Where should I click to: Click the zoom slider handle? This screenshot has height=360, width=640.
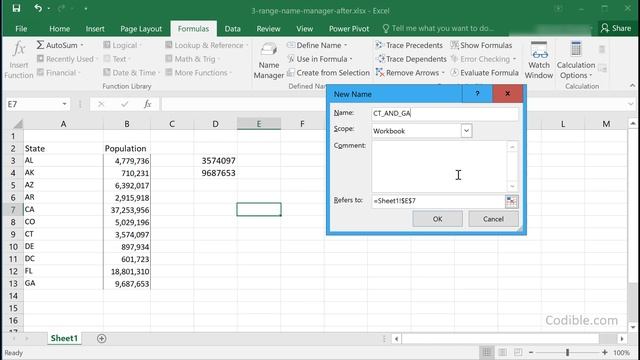coord(567,352)
